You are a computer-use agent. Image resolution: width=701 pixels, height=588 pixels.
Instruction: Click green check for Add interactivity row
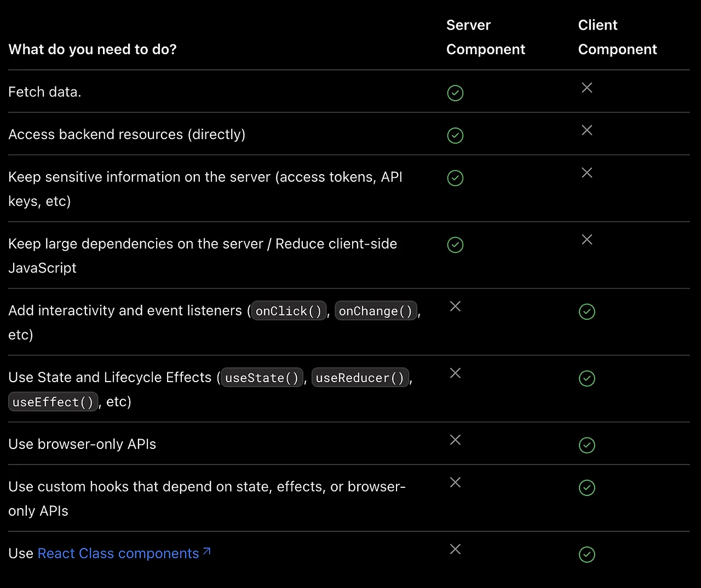[587, 312]
